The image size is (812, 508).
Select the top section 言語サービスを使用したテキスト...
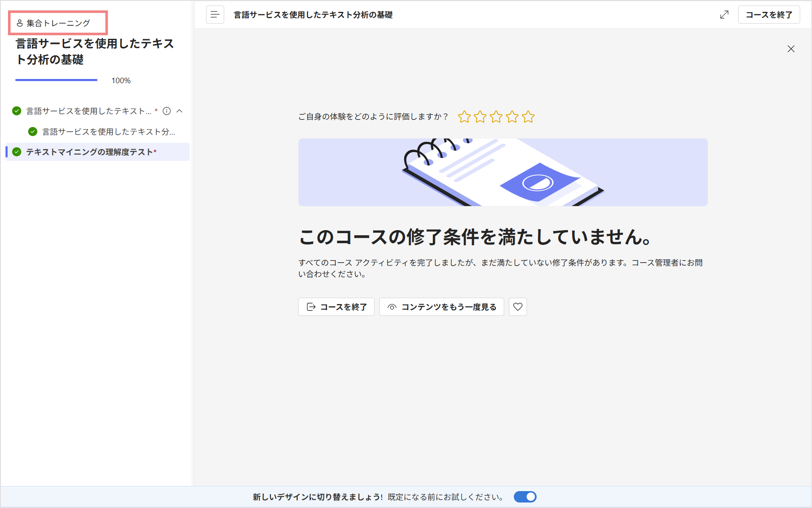tap(89, 111)
